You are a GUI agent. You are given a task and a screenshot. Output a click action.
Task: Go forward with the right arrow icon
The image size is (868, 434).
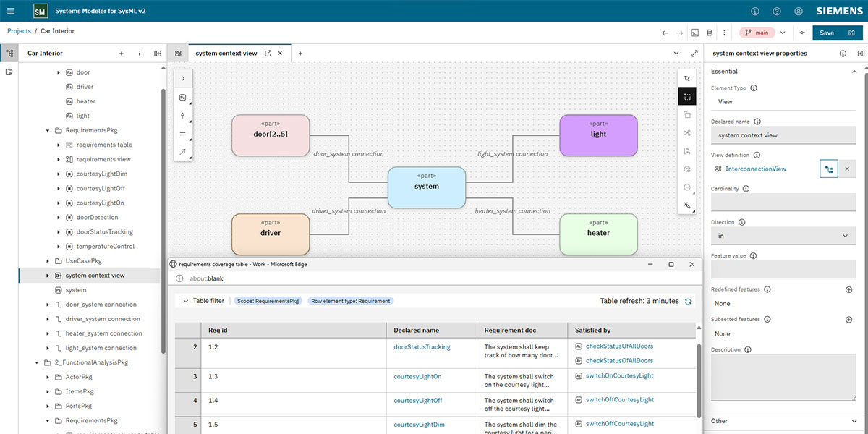[x=680, y=33]
